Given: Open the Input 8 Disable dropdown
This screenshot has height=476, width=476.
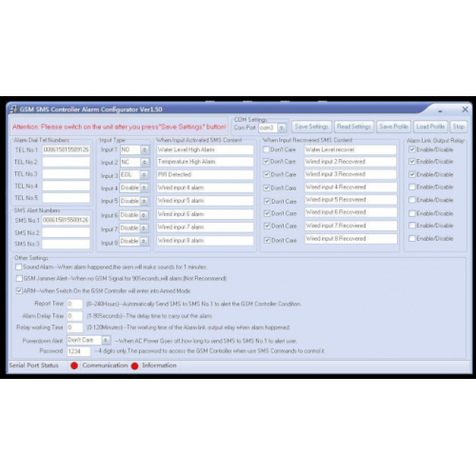Looking at the screenshot, I should pos(144,241).
